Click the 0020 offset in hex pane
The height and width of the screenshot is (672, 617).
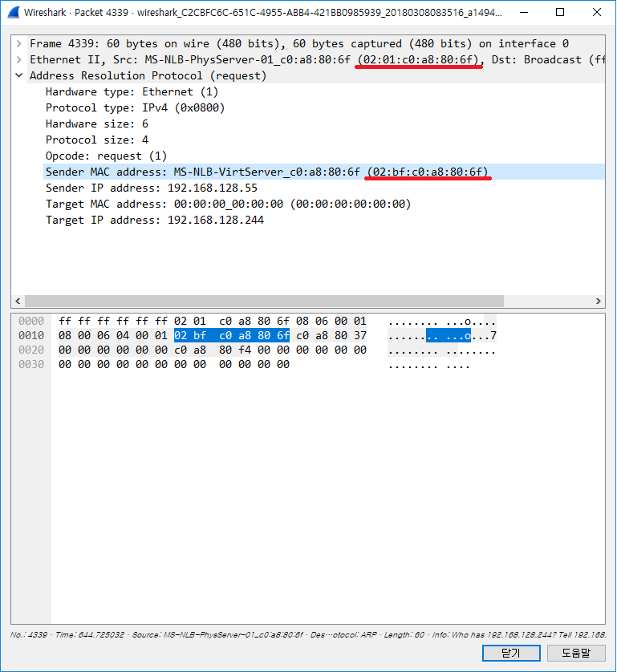[31, 350]
